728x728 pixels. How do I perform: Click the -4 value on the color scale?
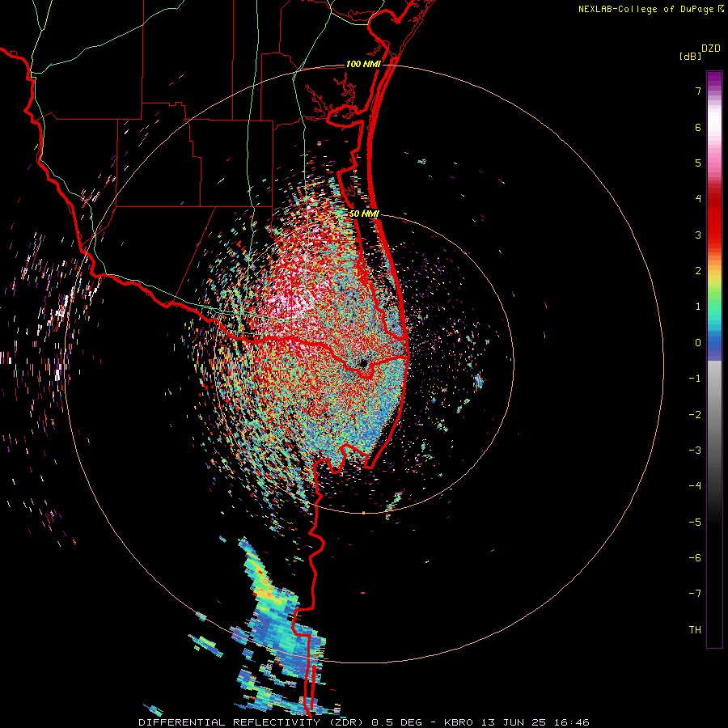(x=695, y=485)
